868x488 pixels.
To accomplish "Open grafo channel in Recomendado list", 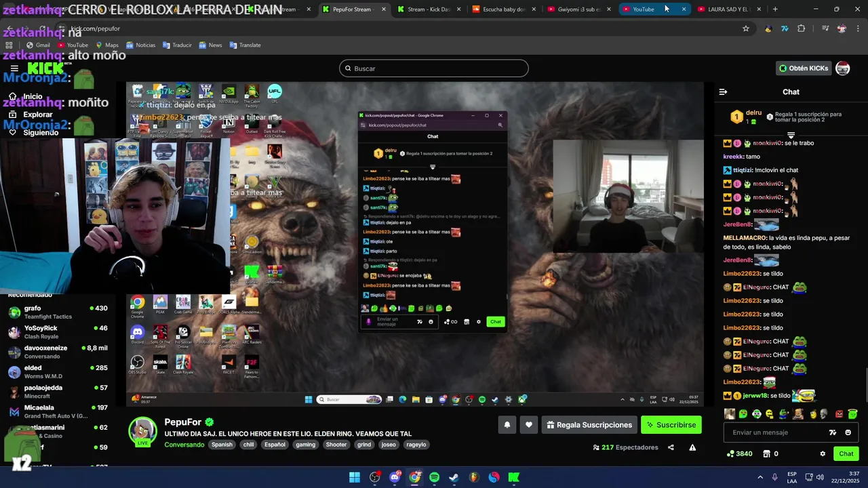I will click(x=58, y=312).
